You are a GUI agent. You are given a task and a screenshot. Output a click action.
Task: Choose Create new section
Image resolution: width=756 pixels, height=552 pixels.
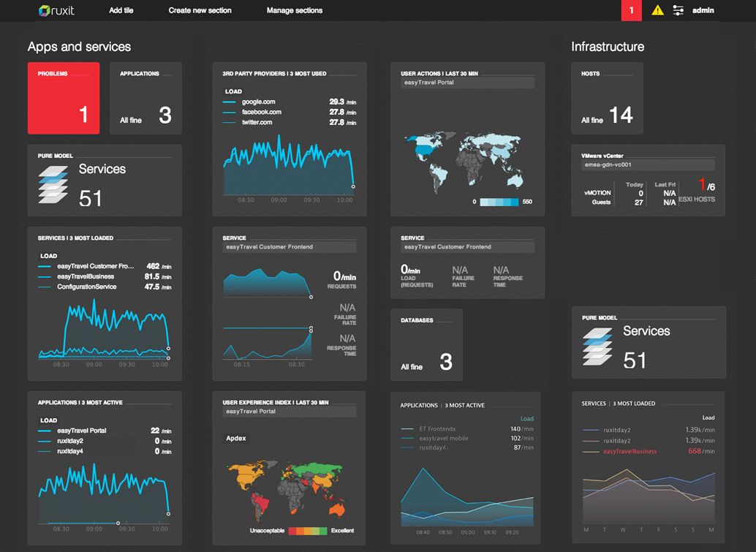(200, 10)
